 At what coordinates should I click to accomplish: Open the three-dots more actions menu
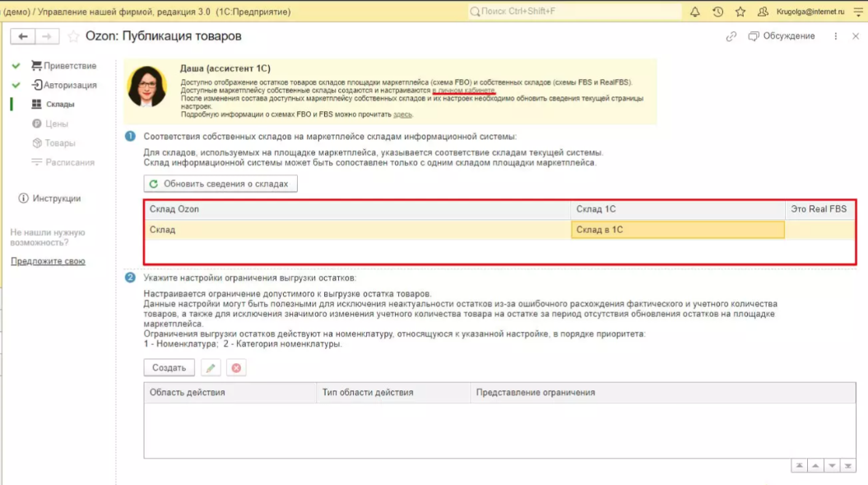coord(835,36)
